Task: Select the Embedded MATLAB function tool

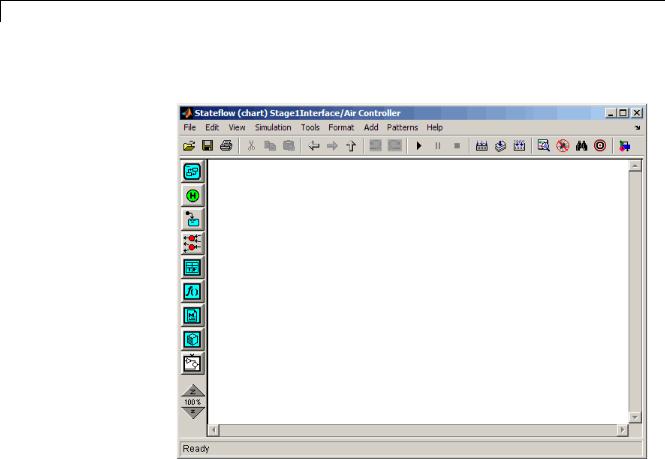Action: pyautogui.click(x=193, y=316)
